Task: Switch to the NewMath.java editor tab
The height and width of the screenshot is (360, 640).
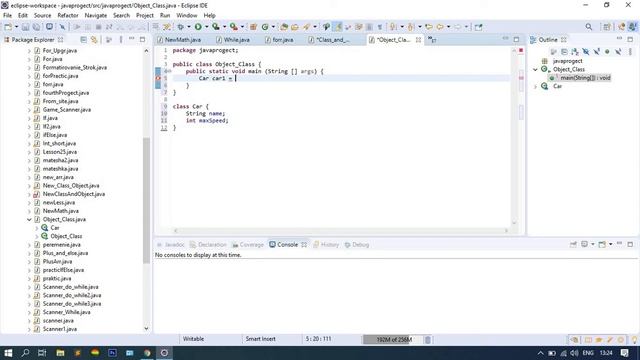Action: point(179,40)
